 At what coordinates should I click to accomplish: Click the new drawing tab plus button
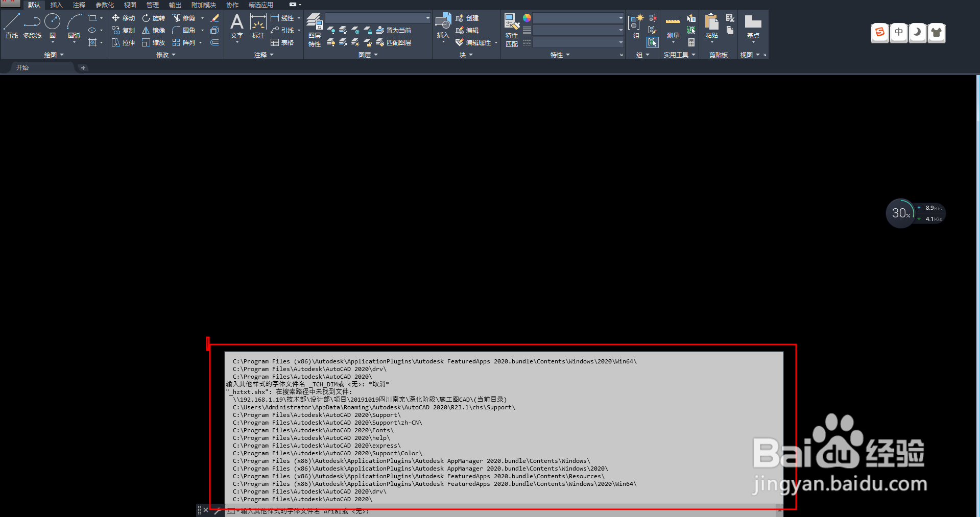point(83,67)
